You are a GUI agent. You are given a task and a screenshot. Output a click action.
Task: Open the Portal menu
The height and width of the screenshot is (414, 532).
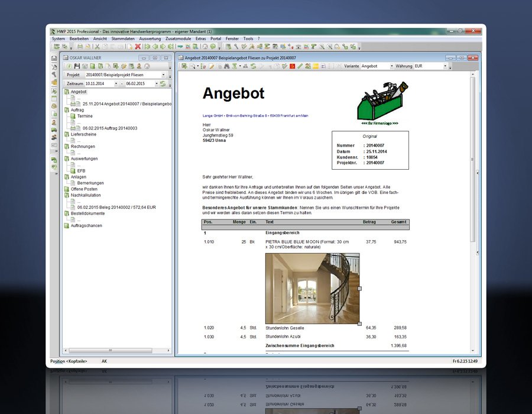216,38
